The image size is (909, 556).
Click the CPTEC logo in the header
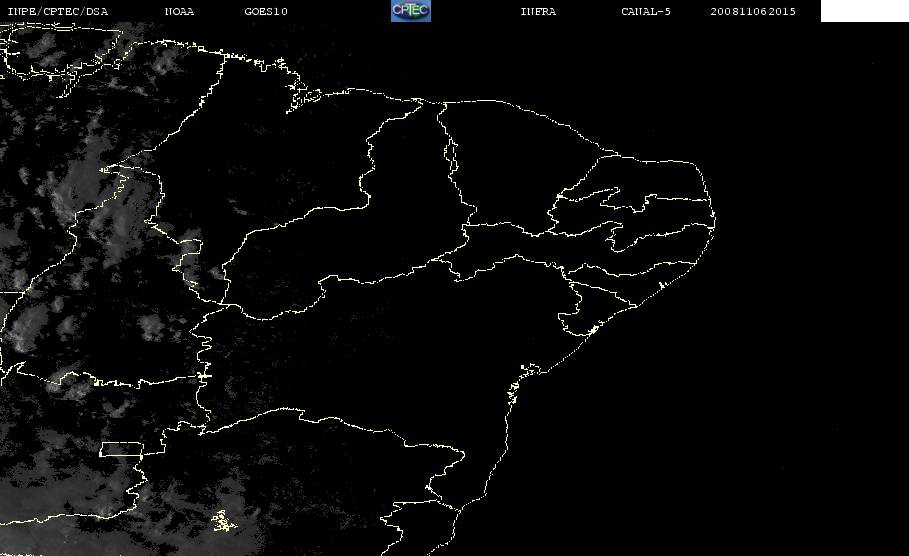tap(411, 10)
